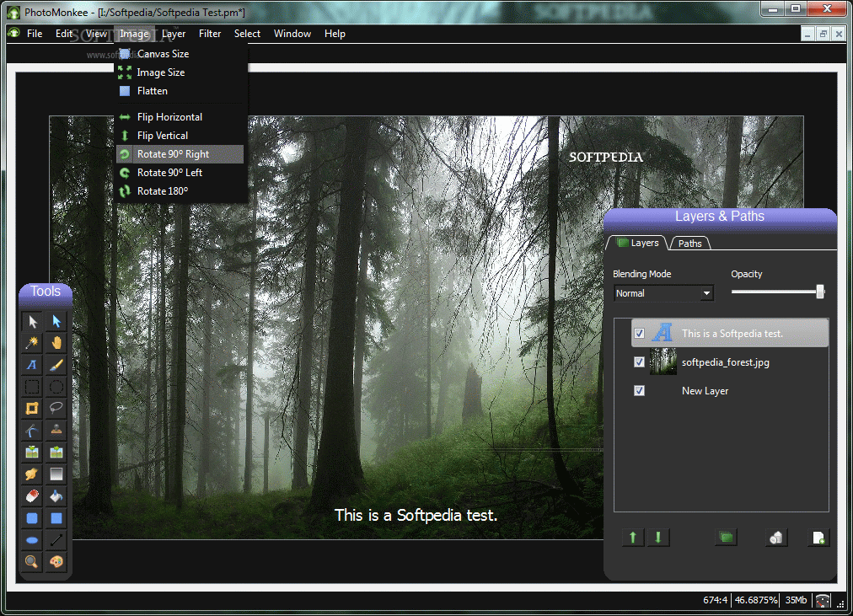Choose Rotate 90° Right
853x616 pixels.
pos(180,154)
